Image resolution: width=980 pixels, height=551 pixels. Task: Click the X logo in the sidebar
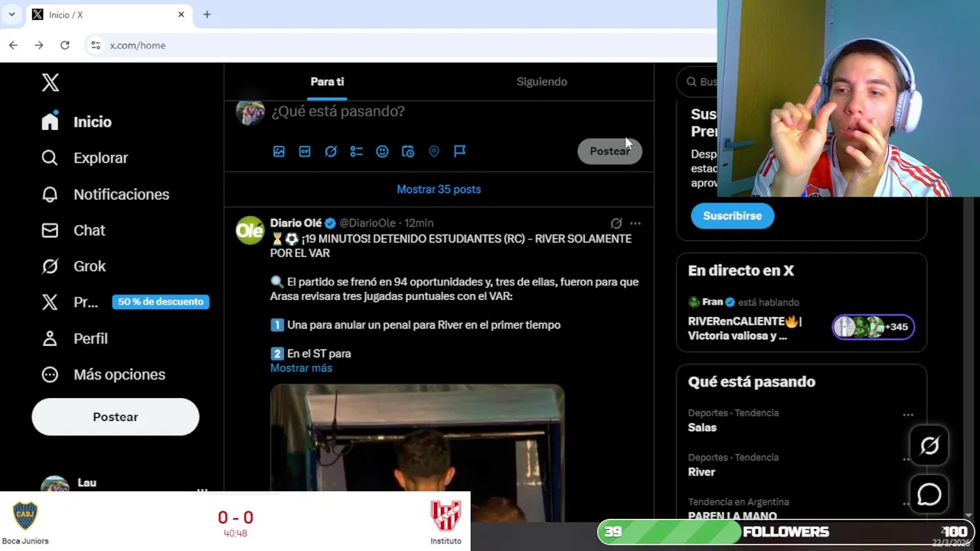point(51,83)
